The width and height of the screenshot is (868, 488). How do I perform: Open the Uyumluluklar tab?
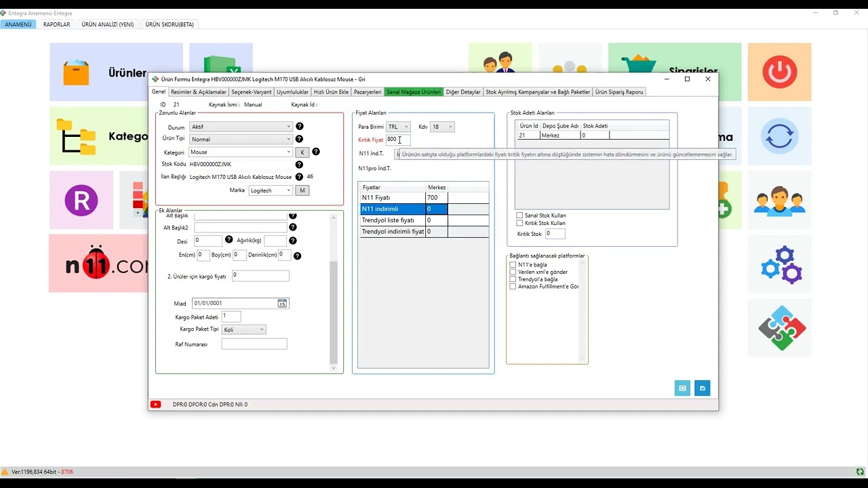(x=293, y=92)
